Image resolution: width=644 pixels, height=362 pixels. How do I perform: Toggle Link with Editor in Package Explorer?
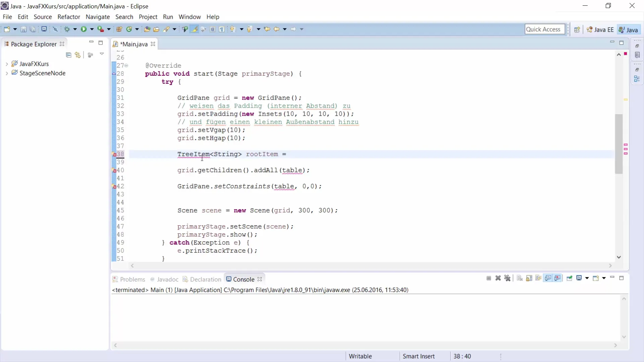[78, 55]
